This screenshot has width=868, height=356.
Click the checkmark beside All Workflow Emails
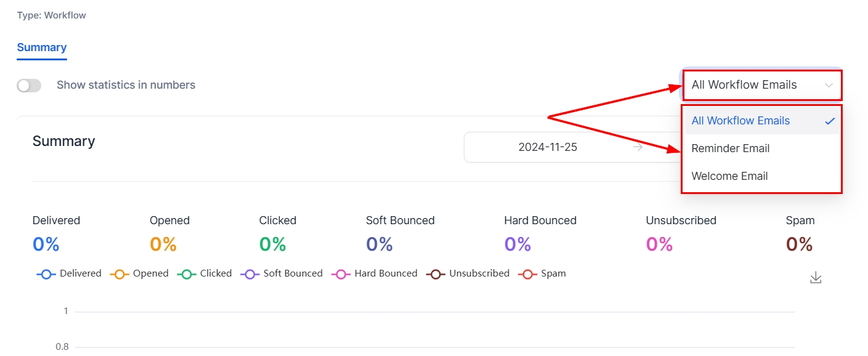[830, 121]
